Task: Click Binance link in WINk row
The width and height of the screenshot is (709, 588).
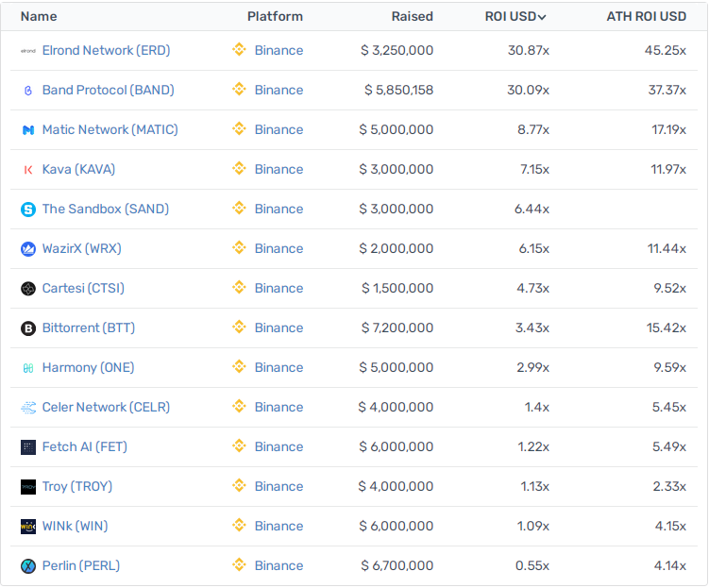Action: tap(279, 526)
